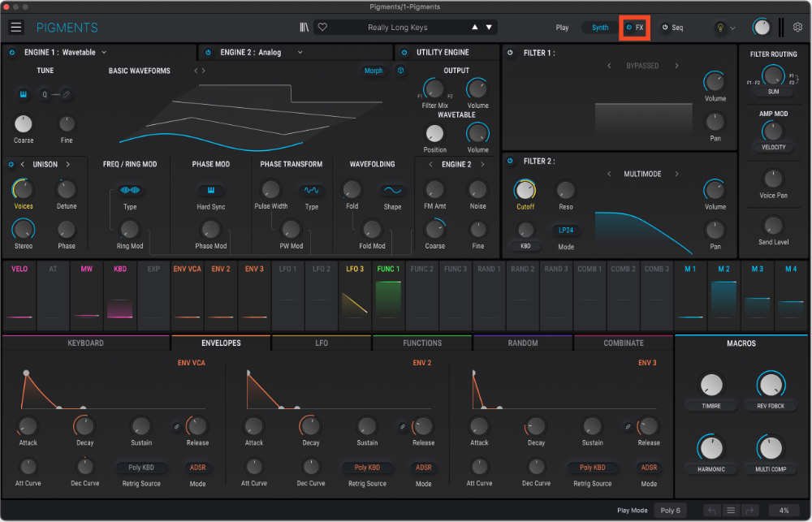812x522 pixels.
Task: Click the Filter 1 BYPASSED type name
Action: (642, 66)
